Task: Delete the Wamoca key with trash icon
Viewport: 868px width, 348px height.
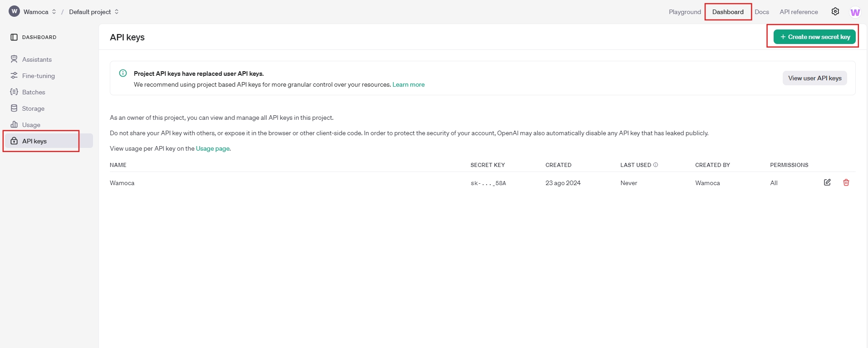Action: coord(846,182)
